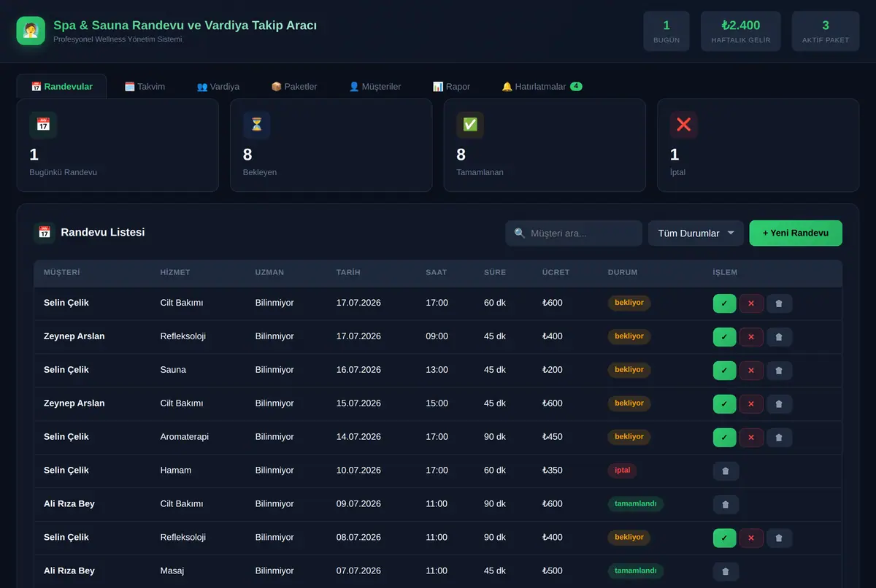
Task: Select the Randevular tab
Action: (61, 86)
